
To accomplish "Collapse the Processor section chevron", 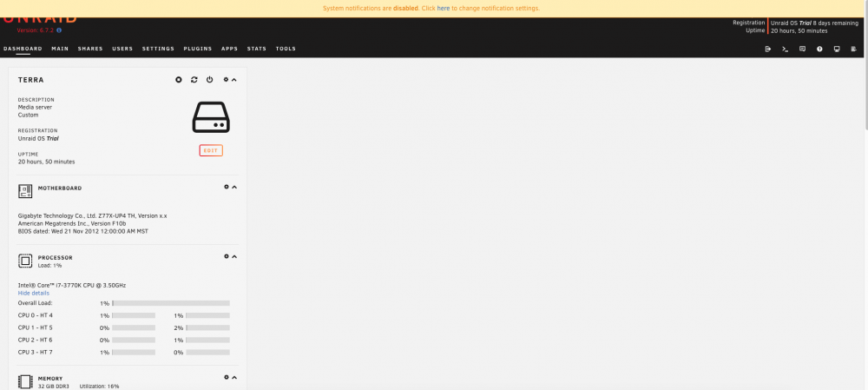I will (234, 256).
